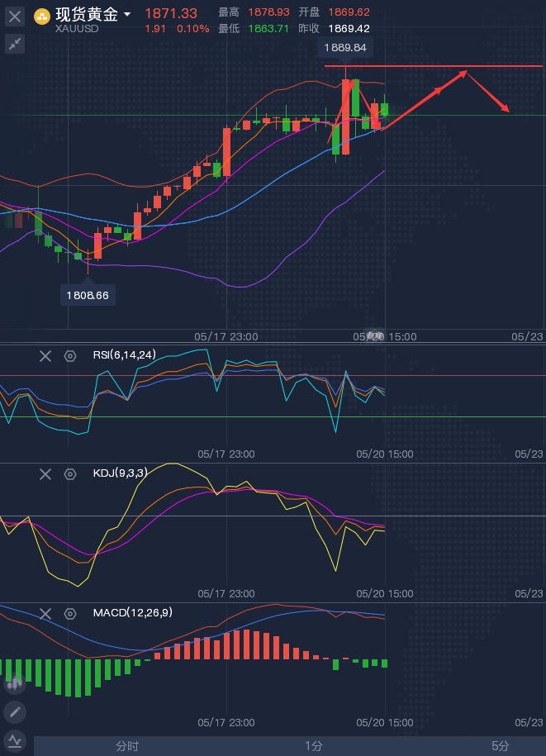546x756 pixels.
Task: Remove the KDJ indicator panel
Action: click(x=45, y=474)
